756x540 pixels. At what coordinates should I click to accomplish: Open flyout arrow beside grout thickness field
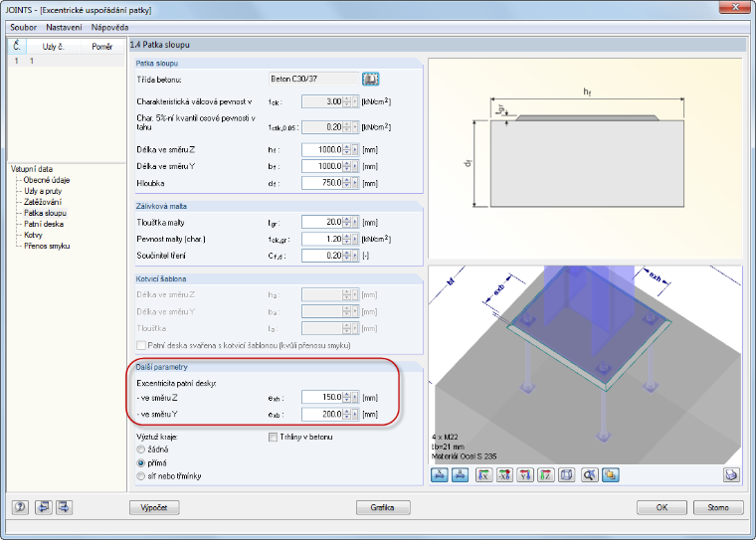pos(355,223)
